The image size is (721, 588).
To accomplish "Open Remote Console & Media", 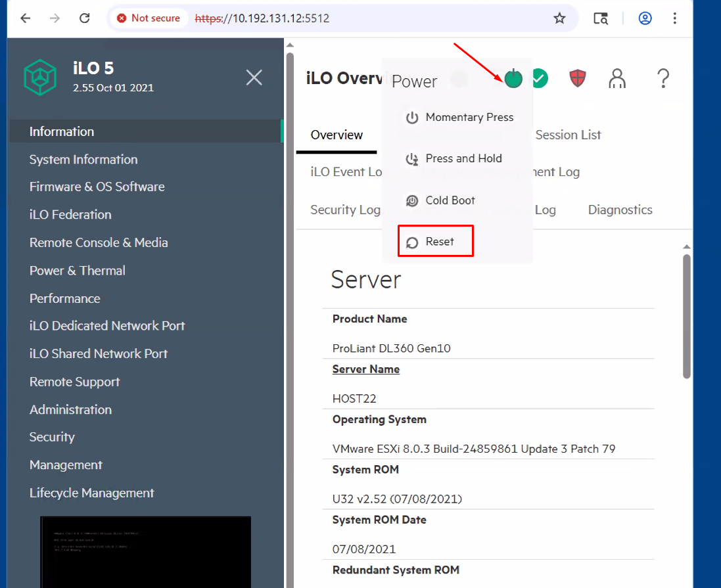I will [99, 242].
